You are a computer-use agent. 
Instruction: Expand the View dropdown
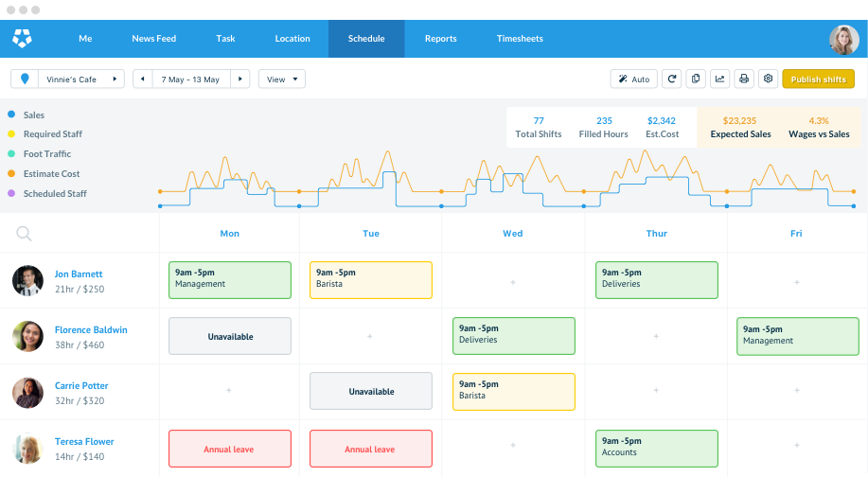click(x=282, y=79)
